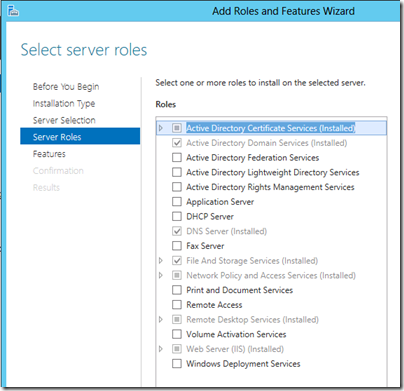Check Active Directory Federation Services
This screenshot has height=391, width=404.
point(177,157)
